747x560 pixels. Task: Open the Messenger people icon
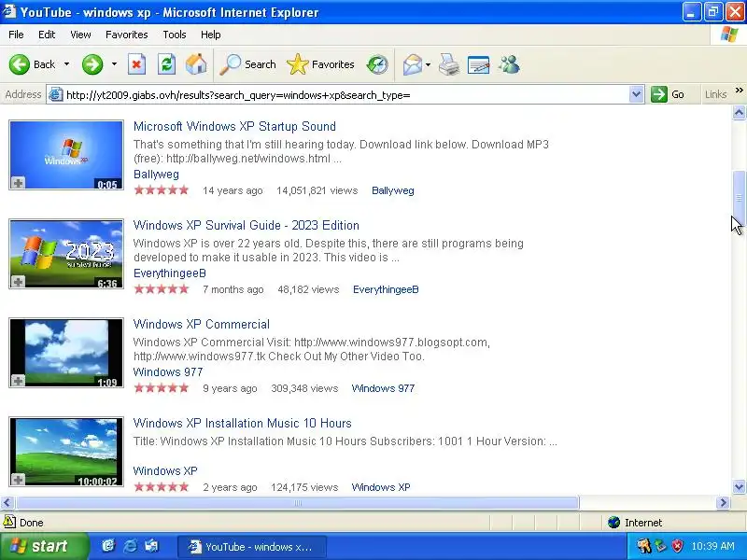point(509,64)
